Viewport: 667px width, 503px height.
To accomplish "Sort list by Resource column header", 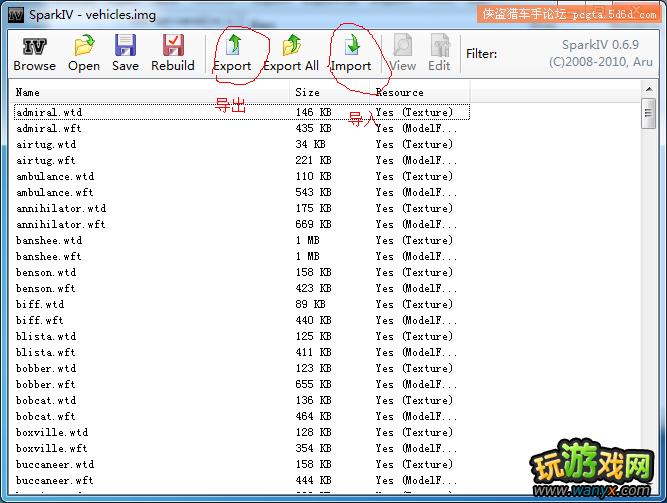I will click(420, 92).
